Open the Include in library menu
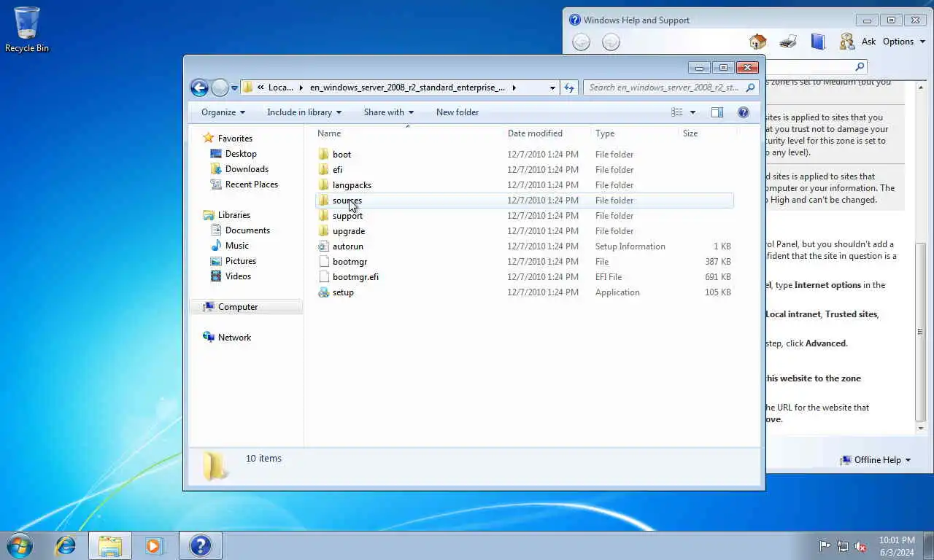934x560 pixels. 304,112
